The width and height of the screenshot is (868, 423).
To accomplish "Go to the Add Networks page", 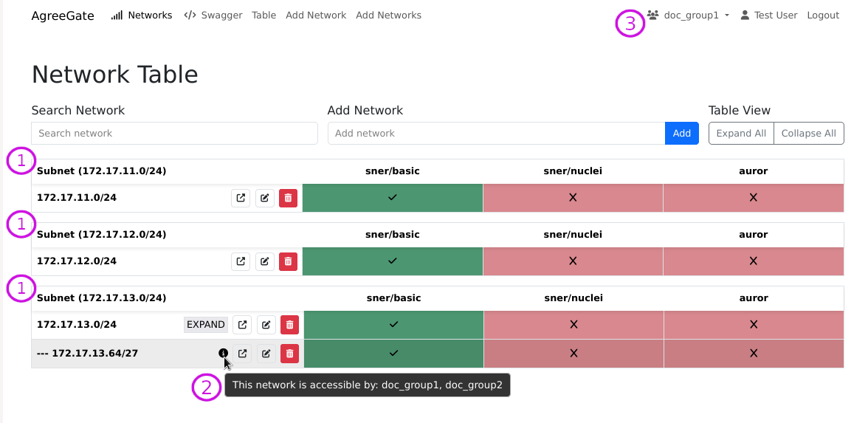I will click(x=388, y=16).
